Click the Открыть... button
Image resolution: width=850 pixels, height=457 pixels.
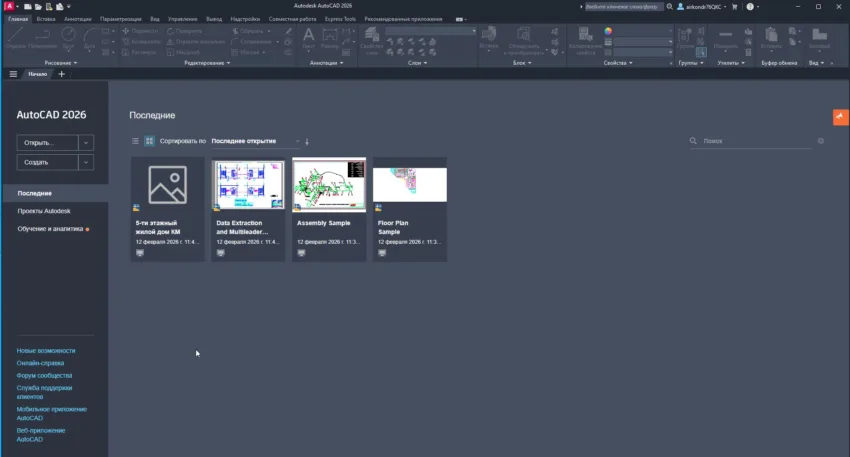coord(48,143)
